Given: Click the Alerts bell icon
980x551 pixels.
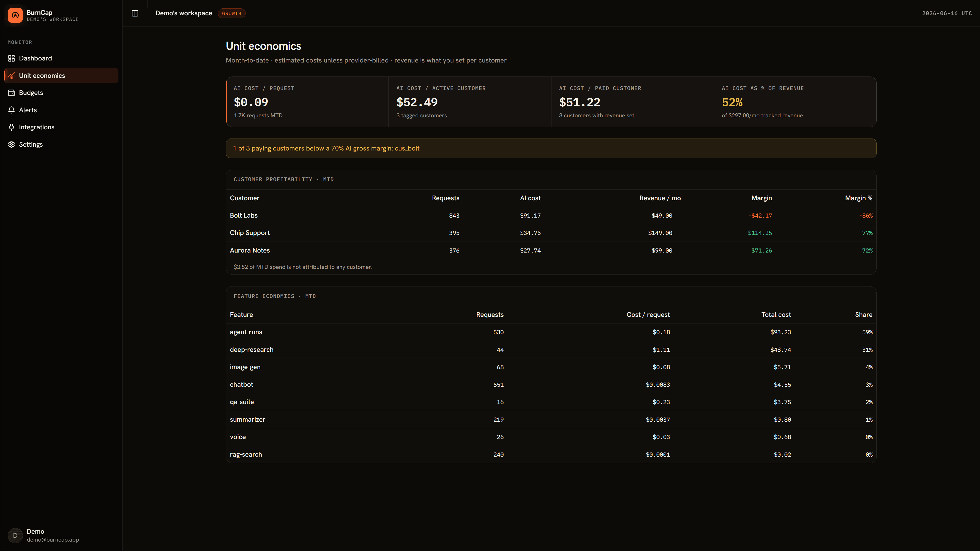Looking at the screenshot, I should [x=11, y=110].
